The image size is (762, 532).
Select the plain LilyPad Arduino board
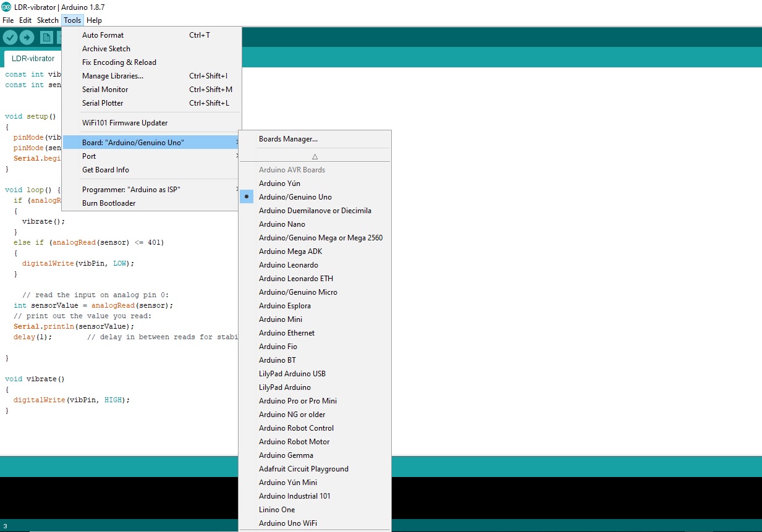coord(315,387)
